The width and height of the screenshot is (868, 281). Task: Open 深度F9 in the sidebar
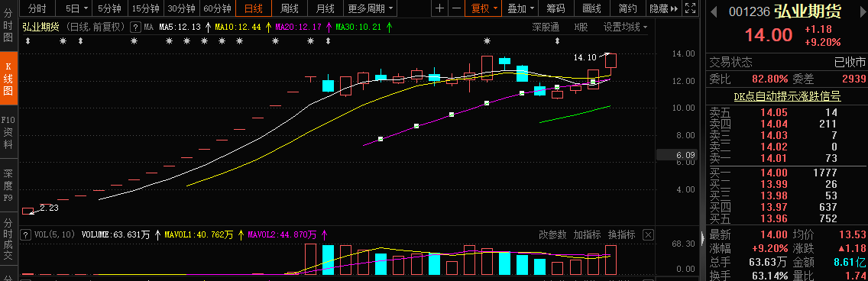coord(8,186)
